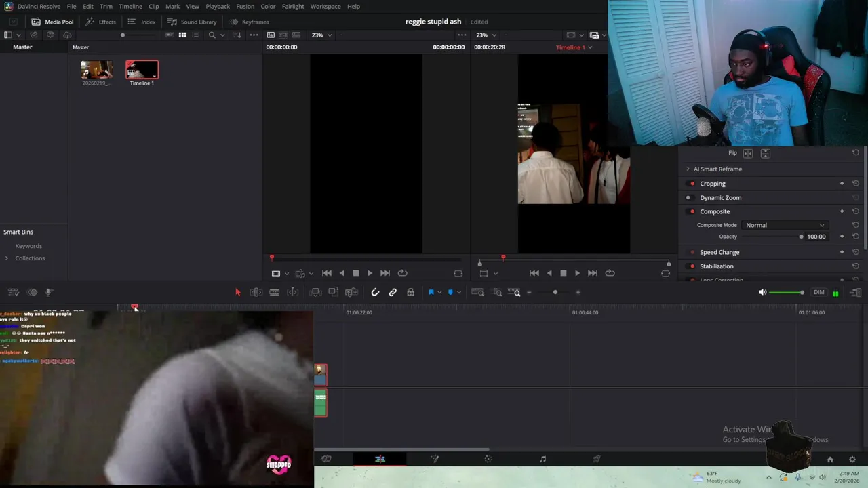Open the Index panel button

[142, 22]
